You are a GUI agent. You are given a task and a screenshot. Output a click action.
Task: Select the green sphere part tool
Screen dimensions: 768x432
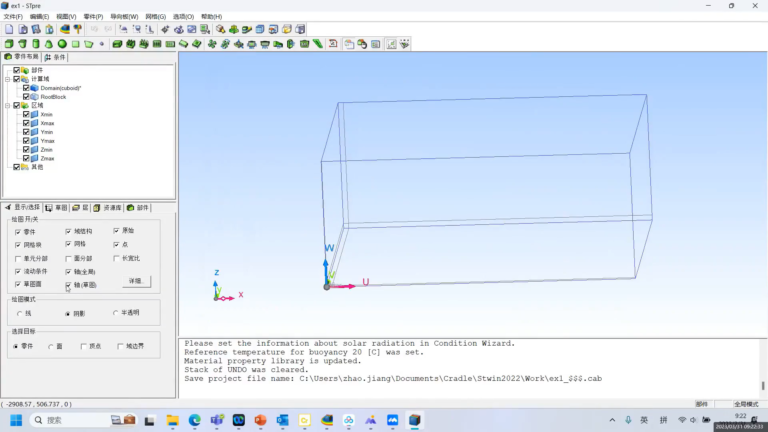click(x=62, y=44)
